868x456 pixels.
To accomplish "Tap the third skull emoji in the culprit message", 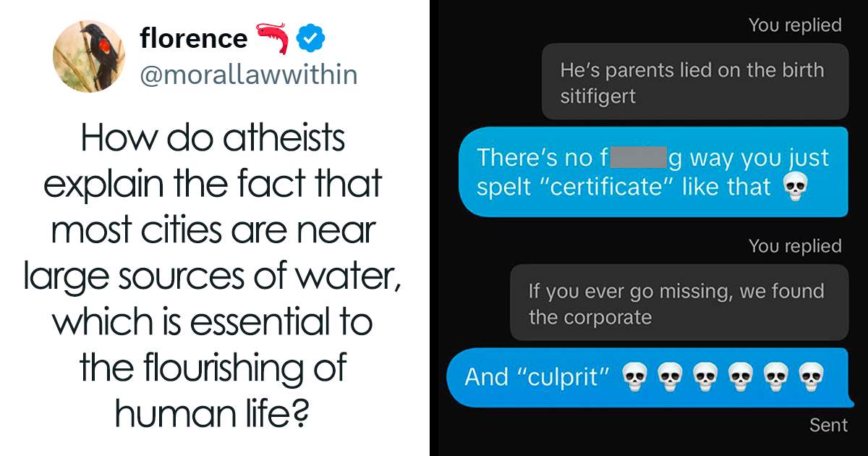I will coord(705,376).
